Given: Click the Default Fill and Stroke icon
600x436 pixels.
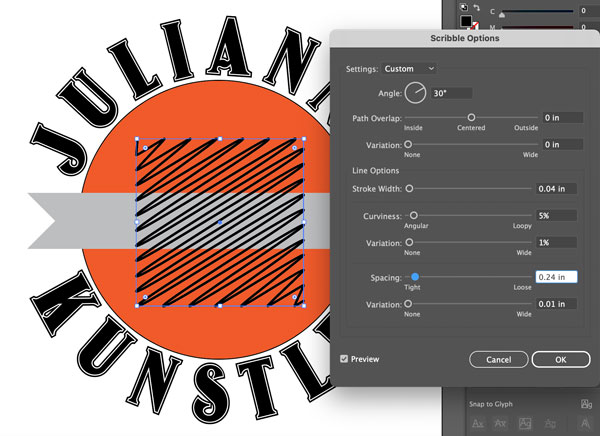Looking at the screenshot, I should pos(463,7).
